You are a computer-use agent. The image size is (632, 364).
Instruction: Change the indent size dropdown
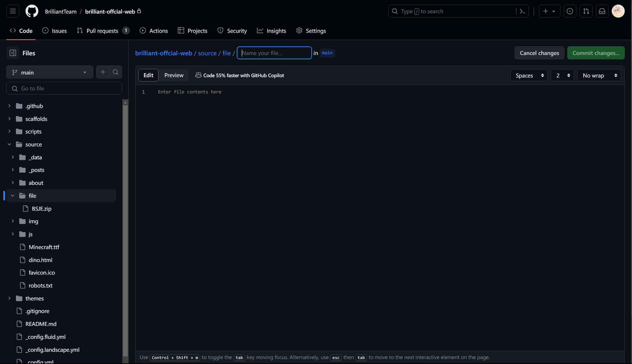click(x=562, y=76)
